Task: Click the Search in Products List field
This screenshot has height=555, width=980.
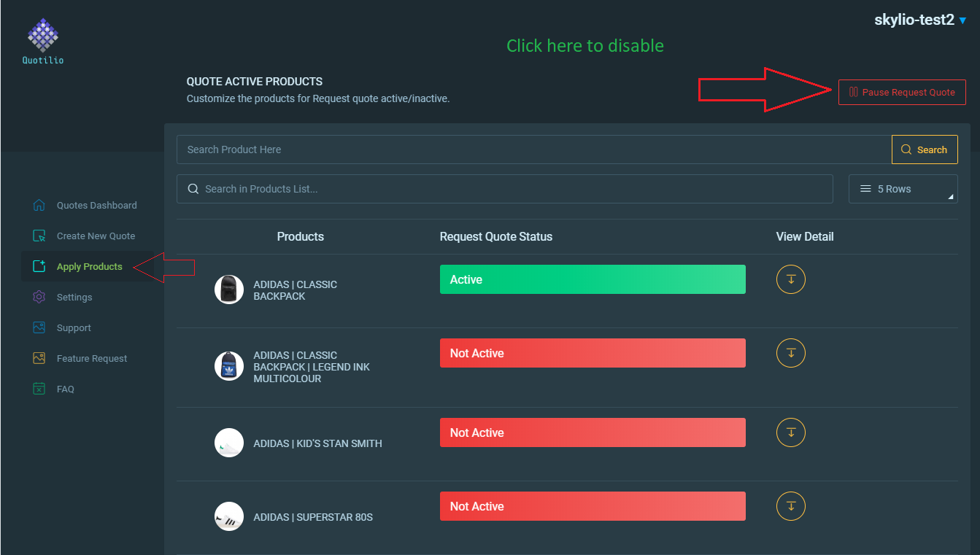Action: 505,189
